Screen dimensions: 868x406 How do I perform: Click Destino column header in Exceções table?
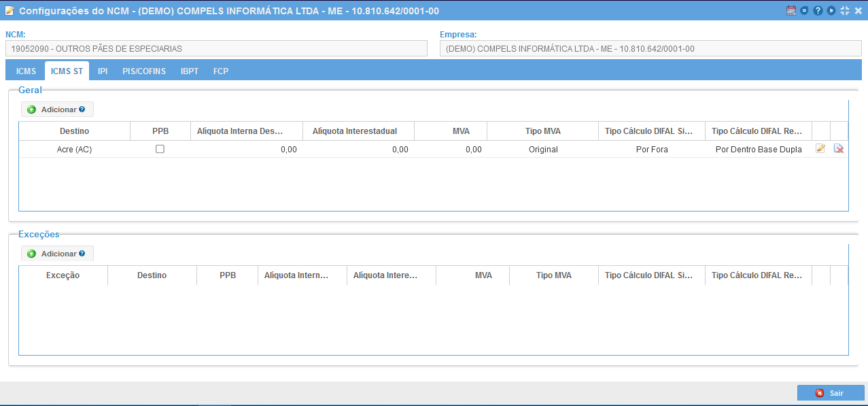pyautogui.click(x=152, y=275)
